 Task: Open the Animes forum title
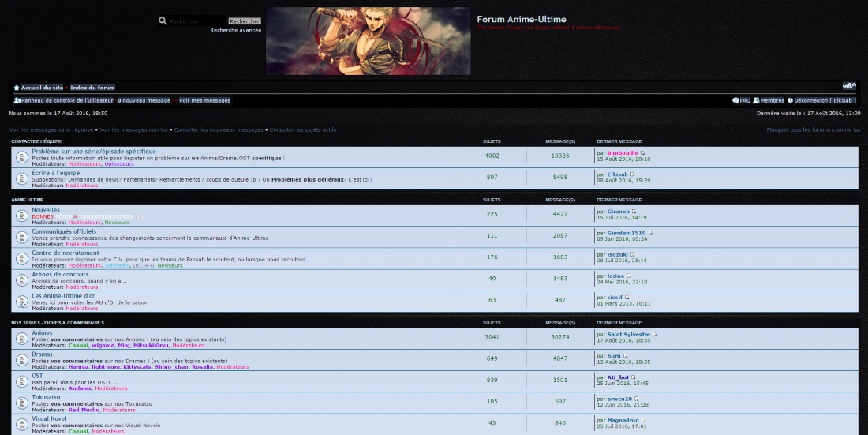tap(42, 333)
